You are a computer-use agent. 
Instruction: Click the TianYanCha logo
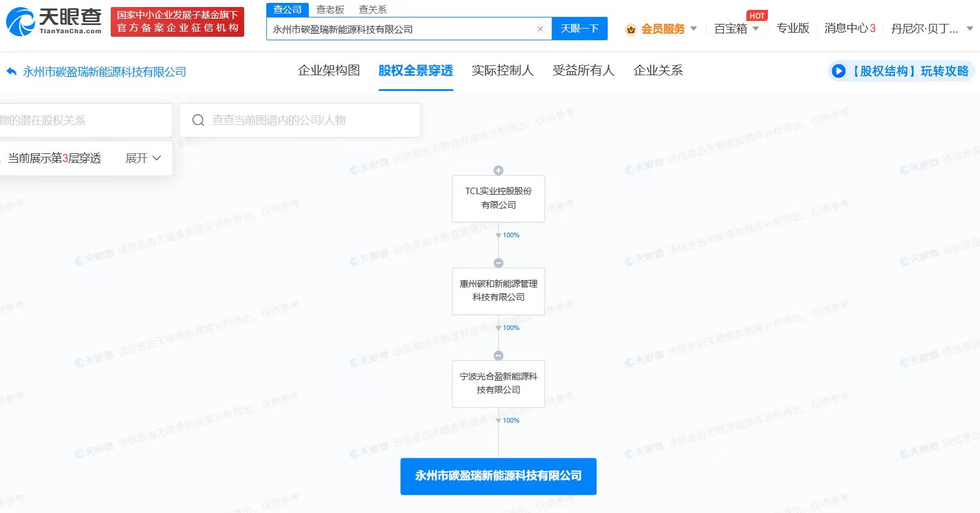[x=54, y=22]
